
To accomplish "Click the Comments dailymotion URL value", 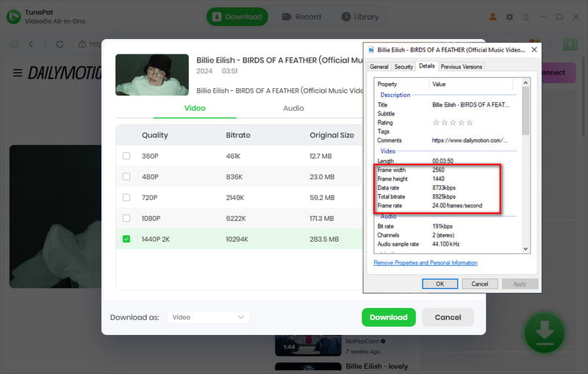I will tap(470, 140).
